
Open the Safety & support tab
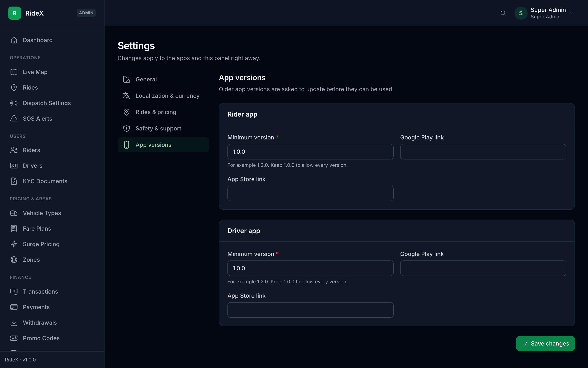click(163, 128)
